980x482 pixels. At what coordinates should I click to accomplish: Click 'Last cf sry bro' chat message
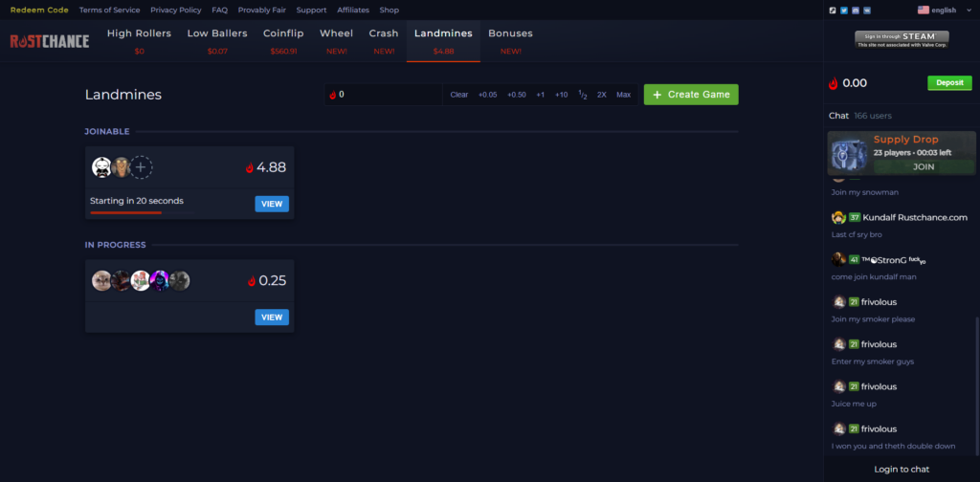pyautogui.click(x=857, y=234)
